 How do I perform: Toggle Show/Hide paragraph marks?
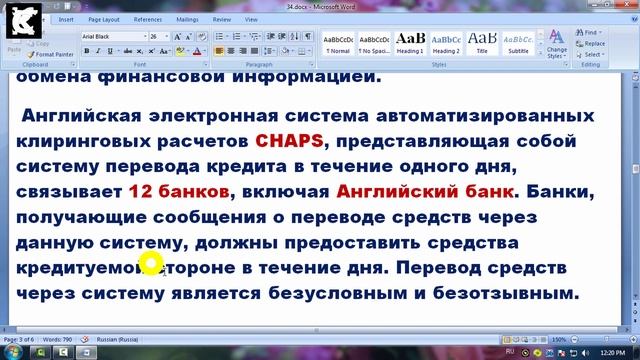308,37
